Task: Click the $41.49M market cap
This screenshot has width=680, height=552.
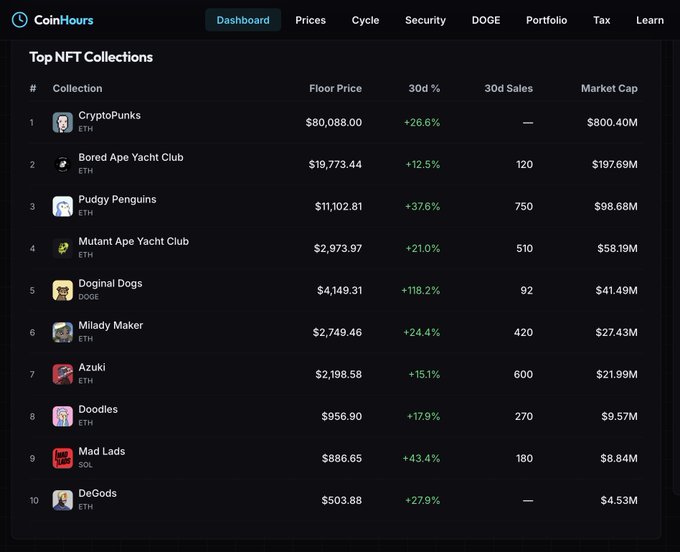Action: [x=616, y=291]
